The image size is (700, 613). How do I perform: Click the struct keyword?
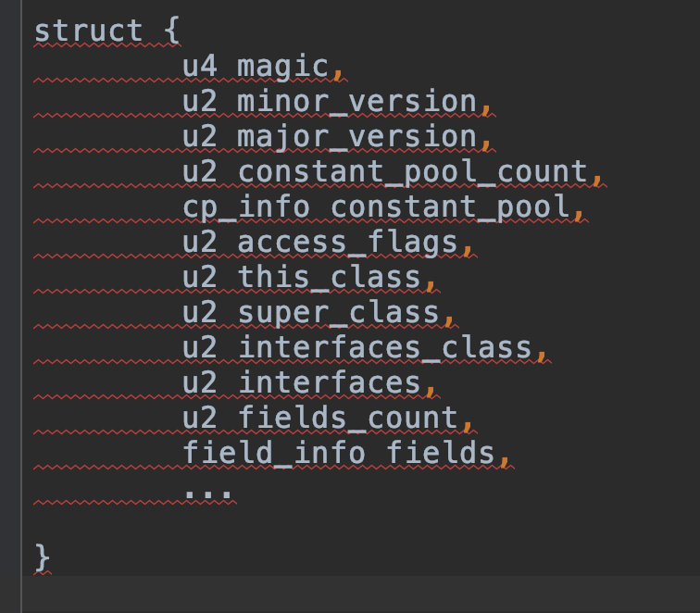tap(88, 31)
